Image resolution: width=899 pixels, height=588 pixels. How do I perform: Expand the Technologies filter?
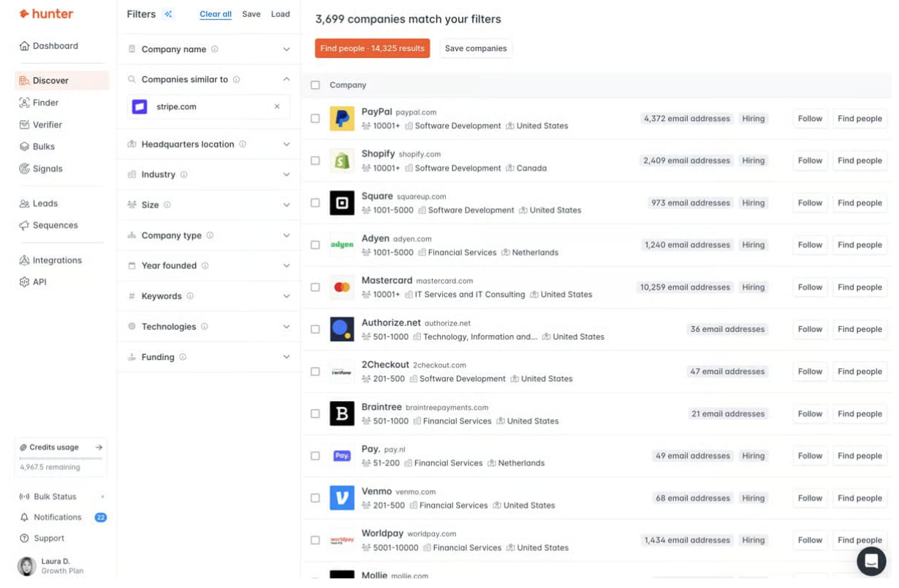tap(208, 327)
